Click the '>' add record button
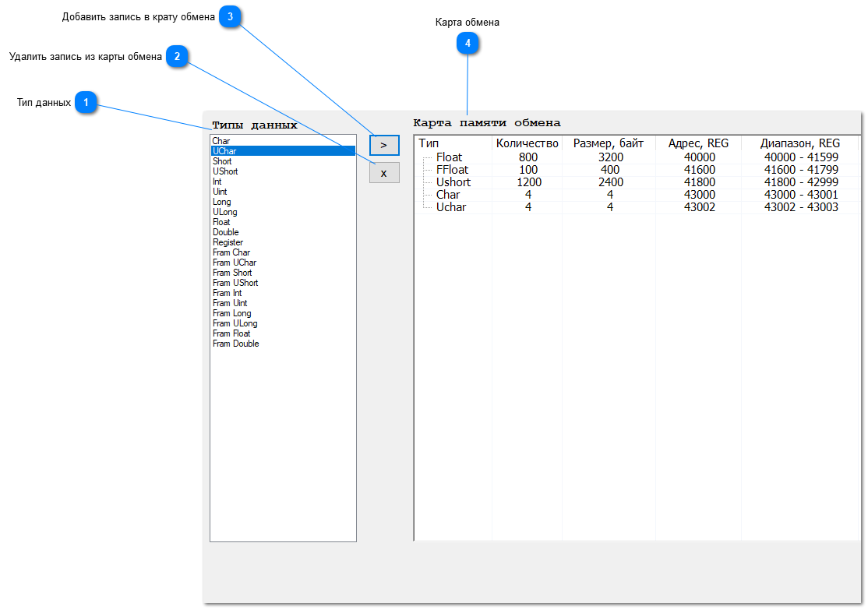 click(384, 145)
